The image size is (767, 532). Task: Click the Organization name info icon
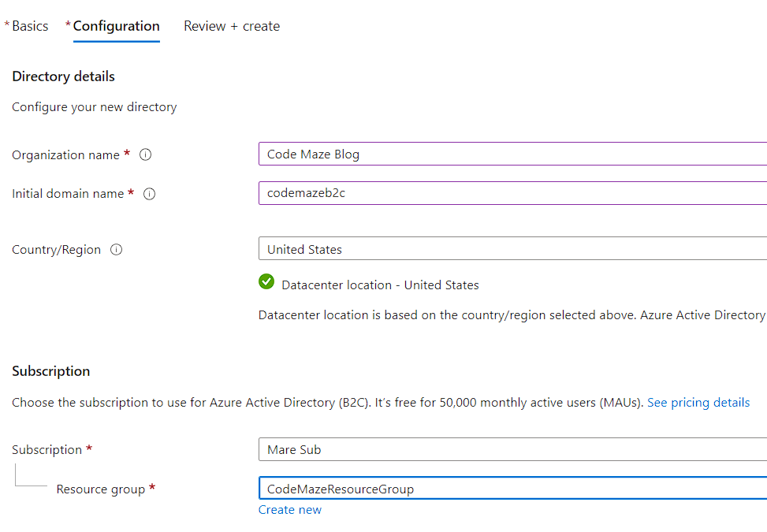[x=145, y=155]
